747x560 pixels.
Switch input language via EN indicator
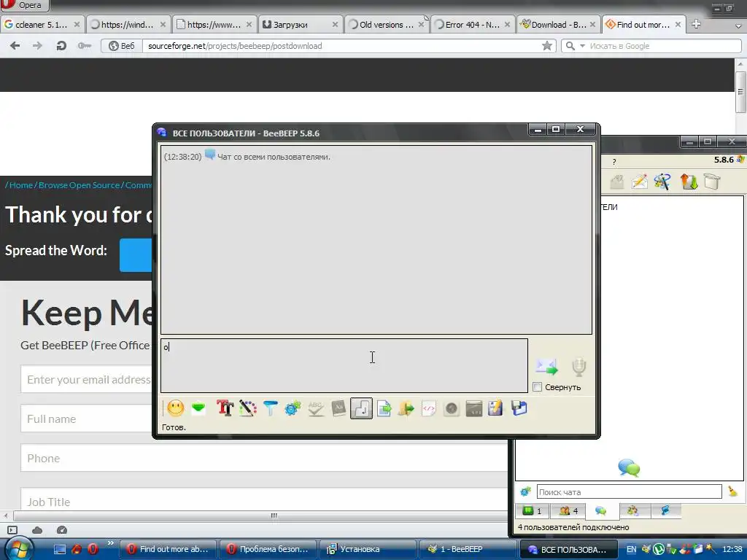click(x=631, y=549)
